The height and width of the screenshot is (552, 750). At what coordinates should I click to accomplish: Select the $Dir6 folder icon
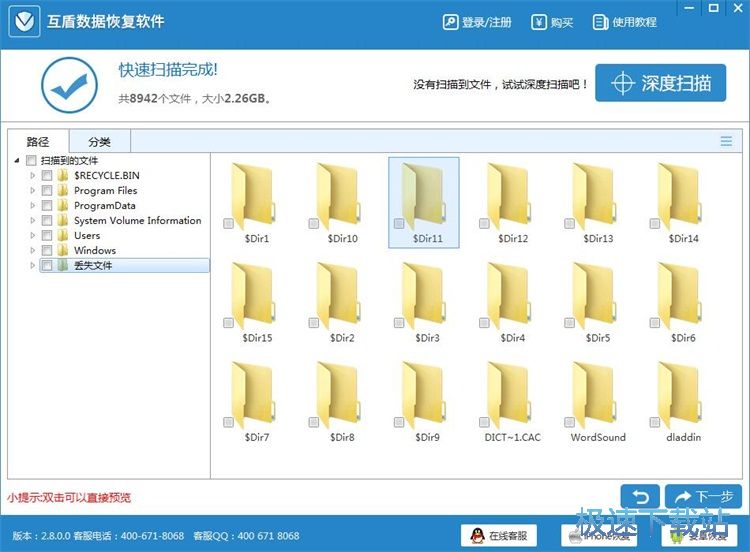coord(679,296)
